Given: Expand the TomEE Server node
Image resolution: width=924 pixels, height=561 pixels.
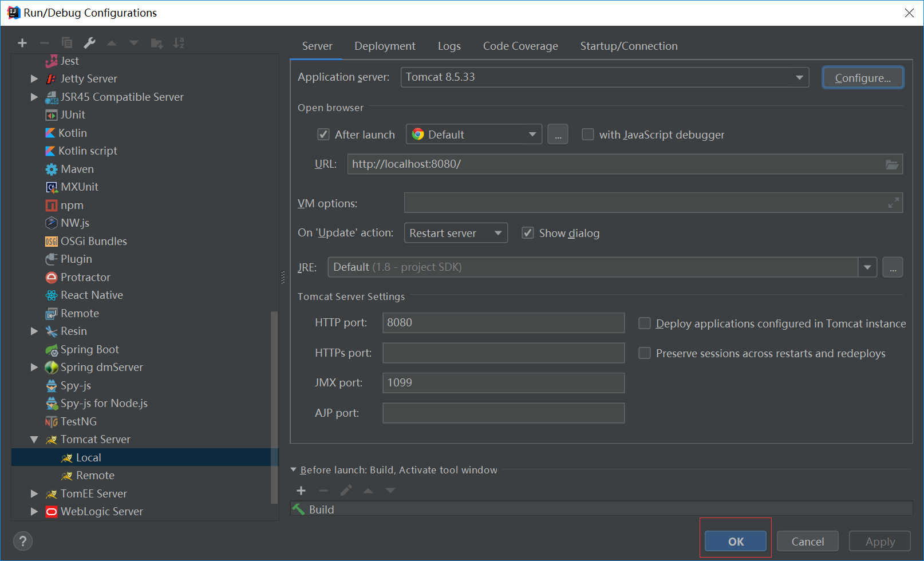Looking at the screenshot, I should 34,493.
